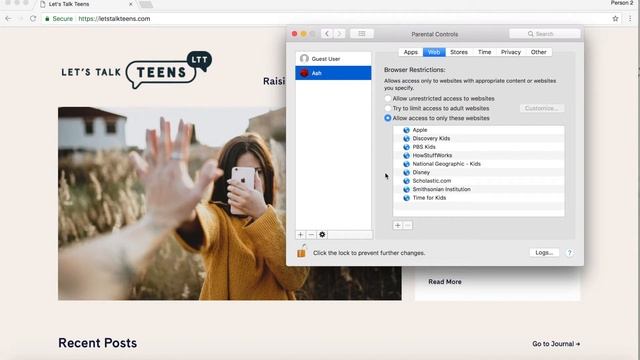The image size is (640, 360).
Task: Select Disney in the website list
Action: [x=479, y=172]
